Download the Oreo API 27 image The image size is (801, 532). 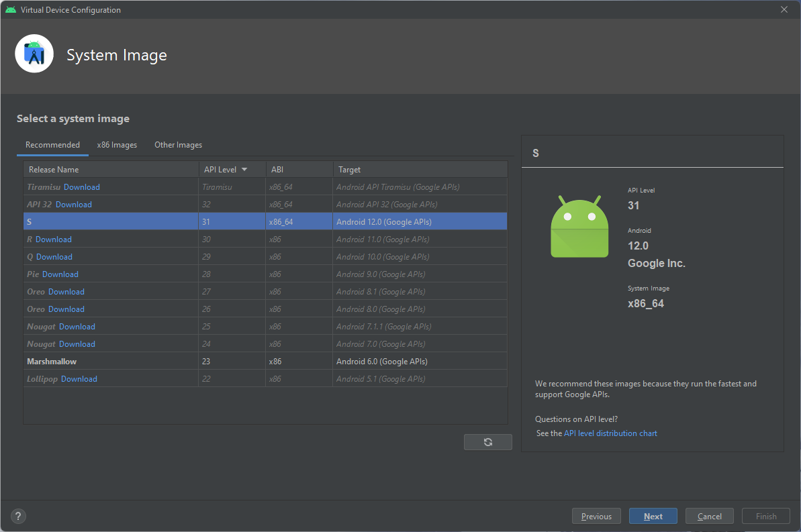tap(66, 292)
